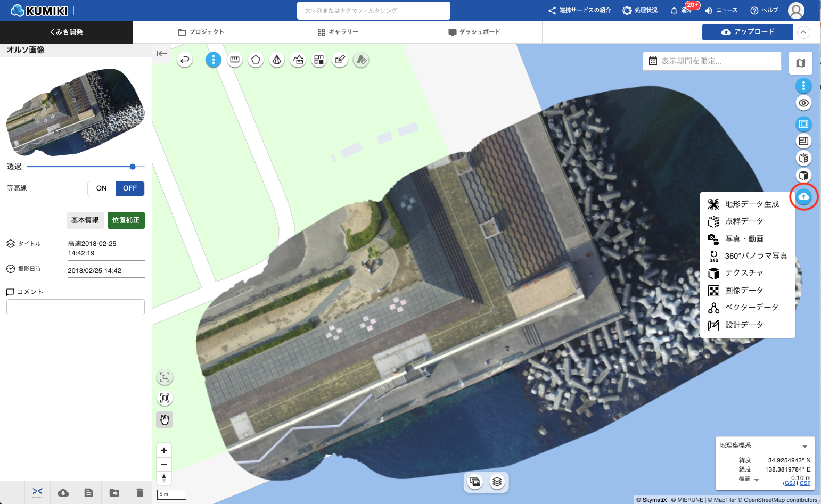
Task: Open the ギャラリー tab
Action: (x=338, y=32)
